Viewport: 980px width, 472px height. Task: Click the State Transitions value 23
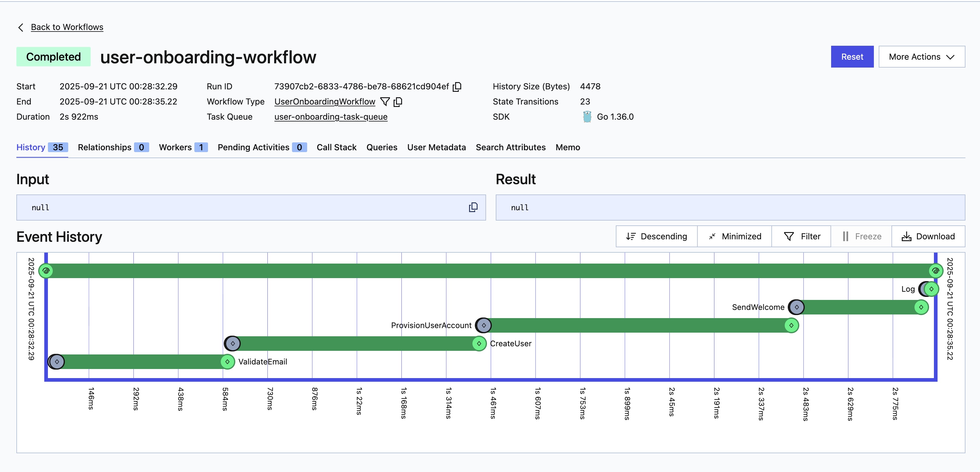click(x=585, y=102)
